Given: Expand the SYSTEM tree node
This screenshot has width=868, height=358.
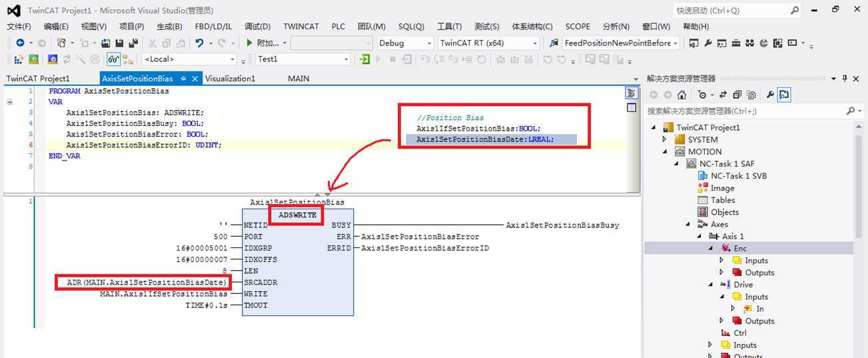Looking at the screenshot, I should click(x=664, y=139).
